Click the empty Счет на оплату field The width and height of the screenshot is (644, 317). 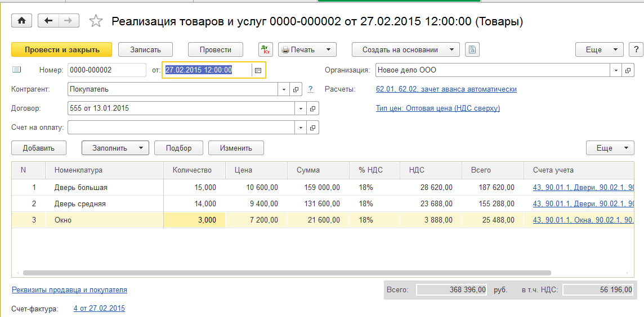point(181,128)
